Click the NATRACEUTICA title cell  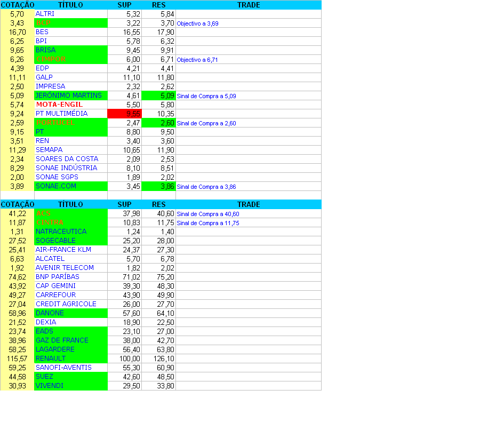[x=71, y=231]
